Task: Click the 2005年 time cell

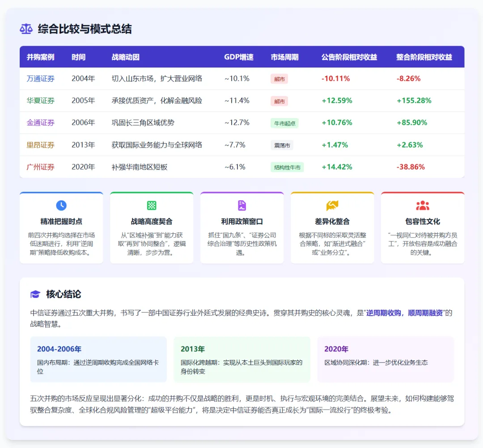Action: click(x=83, y=101)
